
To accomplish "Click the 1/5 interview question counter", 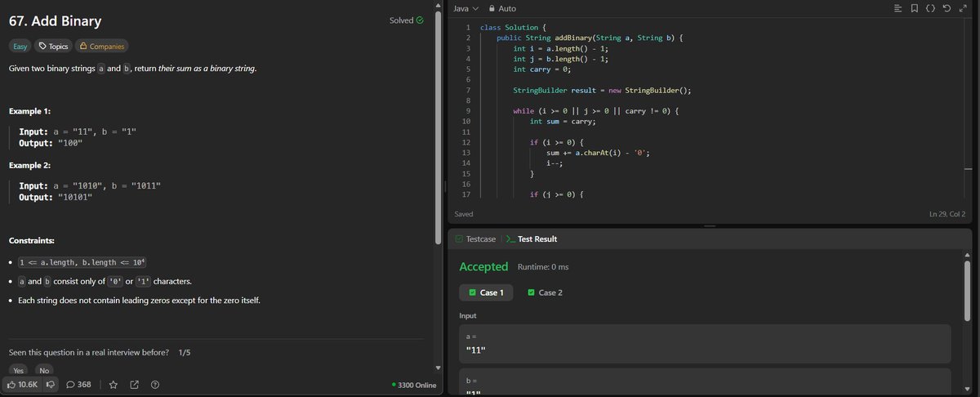I will [185, 352].
